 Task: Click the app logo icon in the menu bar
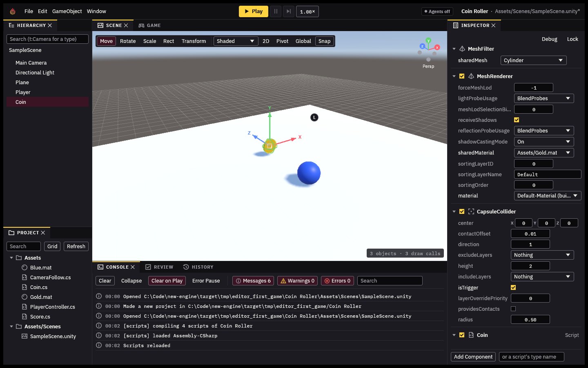[x=13, y=11]
